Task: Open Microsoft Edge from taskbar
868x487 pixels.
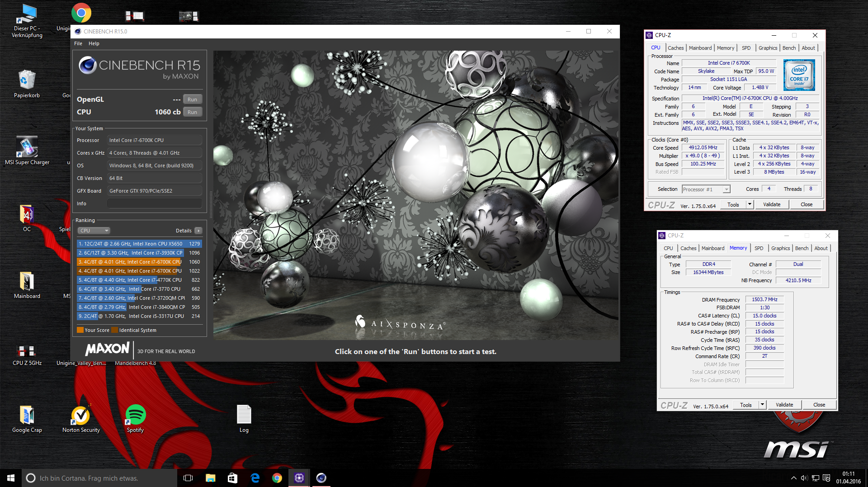Action: pyautogui.click(x=255, y=478)
